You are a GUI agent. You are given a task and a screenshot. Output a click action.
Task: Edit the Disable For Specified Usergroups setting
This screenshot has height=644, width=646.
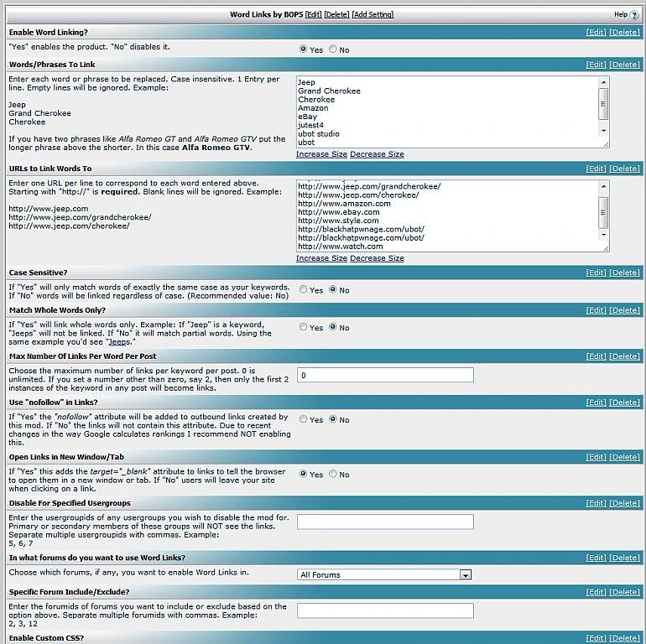tap(596, 503)
